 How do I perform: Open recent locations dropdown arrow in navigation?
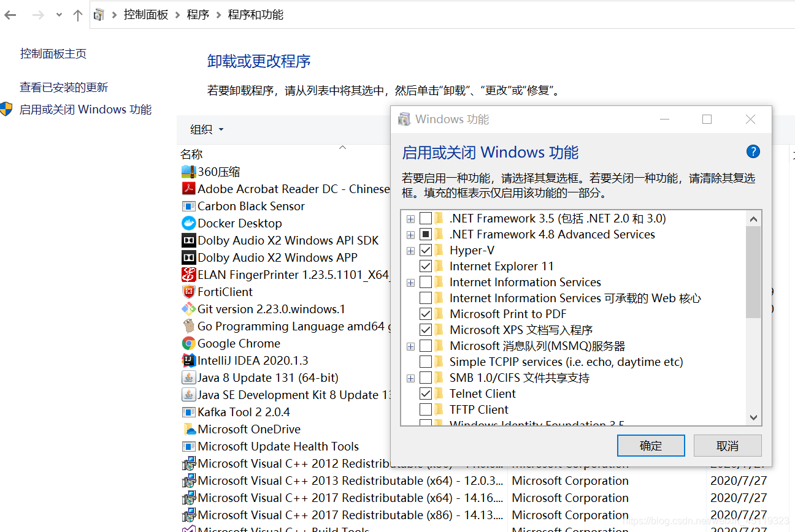(59, 15)
